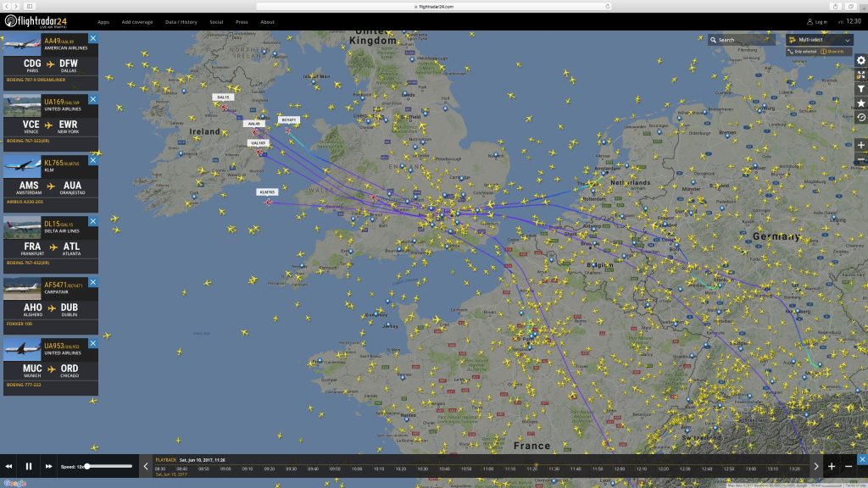Open the AA49 aircraft photo thumbnail
Image resolution: width=868 pixels, height=488 pixels.
pyautogui.click(x=22, y=44)
